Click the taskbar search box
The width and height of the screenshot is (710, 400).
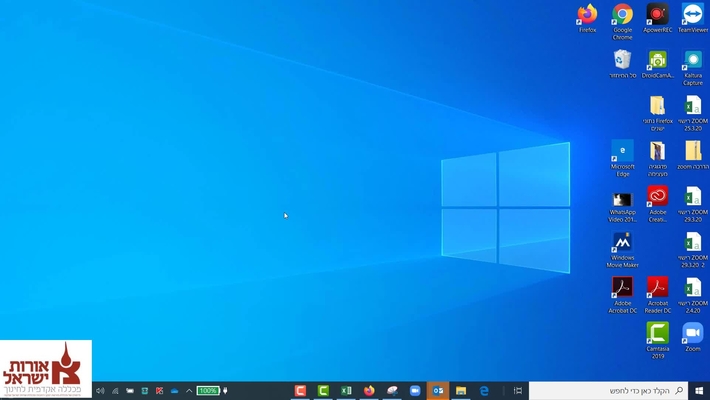(608, 390)
